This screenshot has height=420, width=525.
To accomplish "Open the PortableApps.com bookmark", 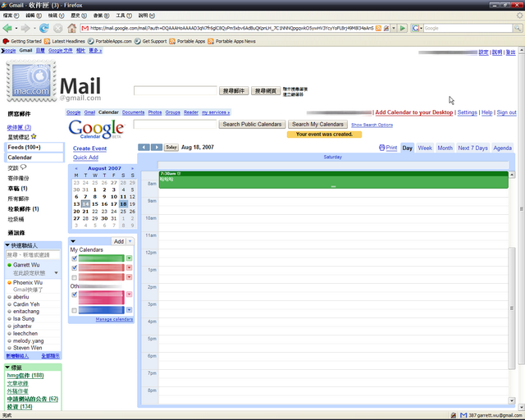I will [x=110, y=41].
